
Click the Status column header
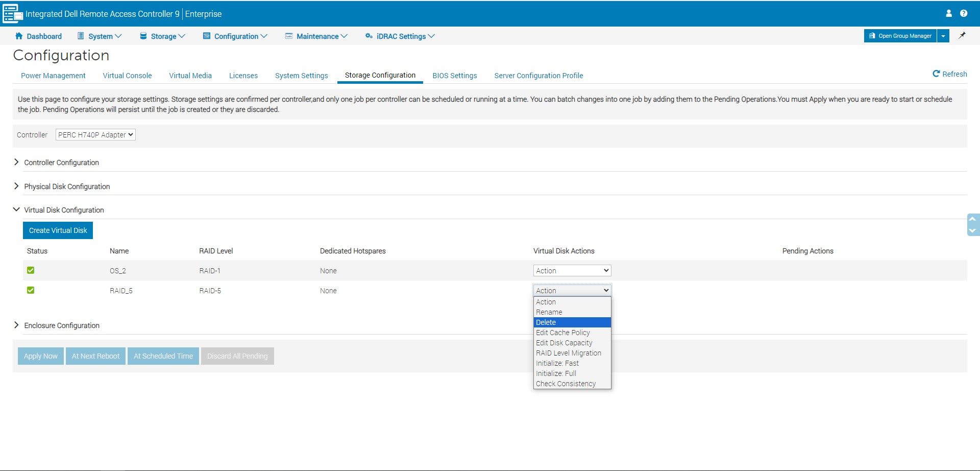[x=37, y=251]
